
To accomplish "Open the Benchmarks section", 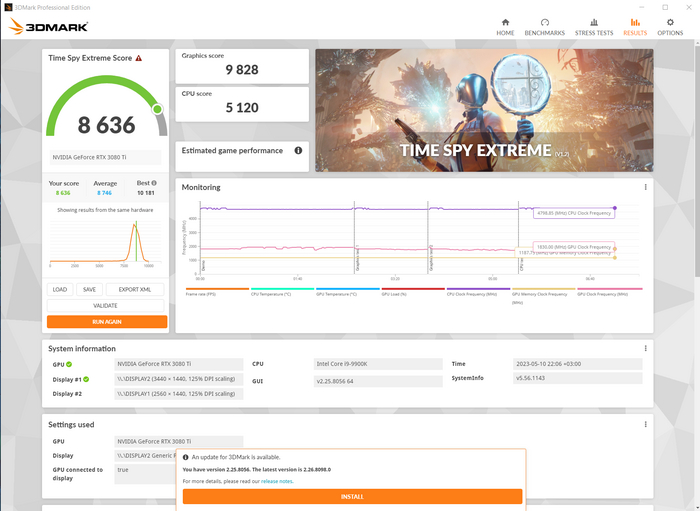I will click(x=545, y=26).
